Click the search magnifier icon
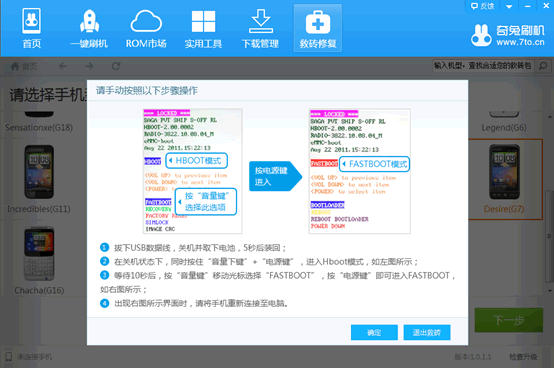Image resolution: width=554 pixels, height=368 pixels. [x=543, y=66]
